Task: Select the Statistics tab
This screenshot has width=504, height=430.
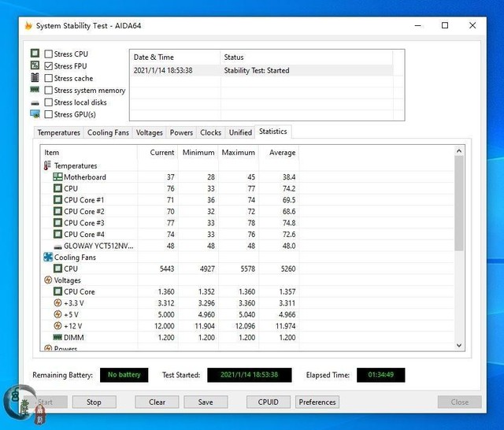Action: coord(273,132)
